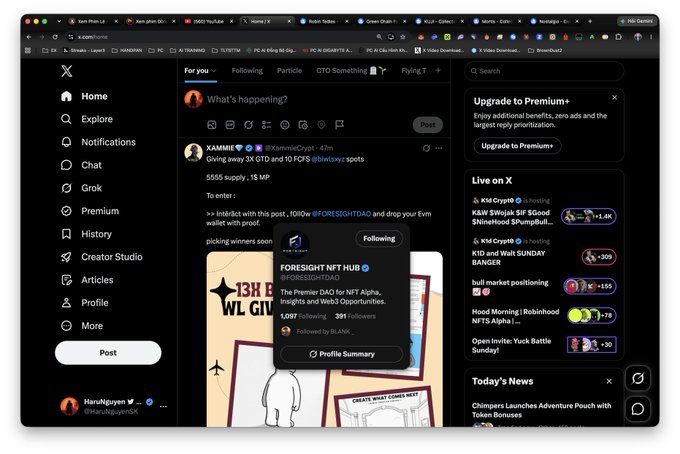Screen dimensions: 680x454
Task: Open the @biwlsxyz mention link
Action: coord(328,159)
